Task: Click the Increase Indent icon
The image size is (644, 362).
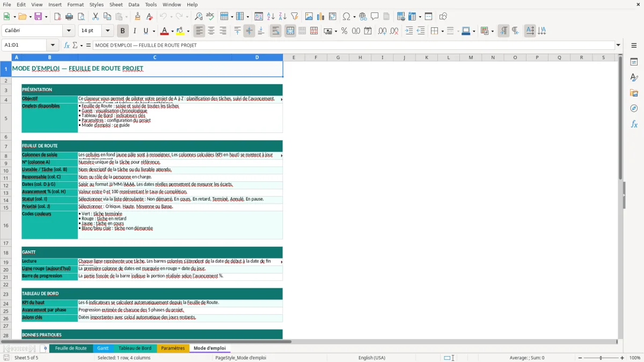Action: (409, 31)
